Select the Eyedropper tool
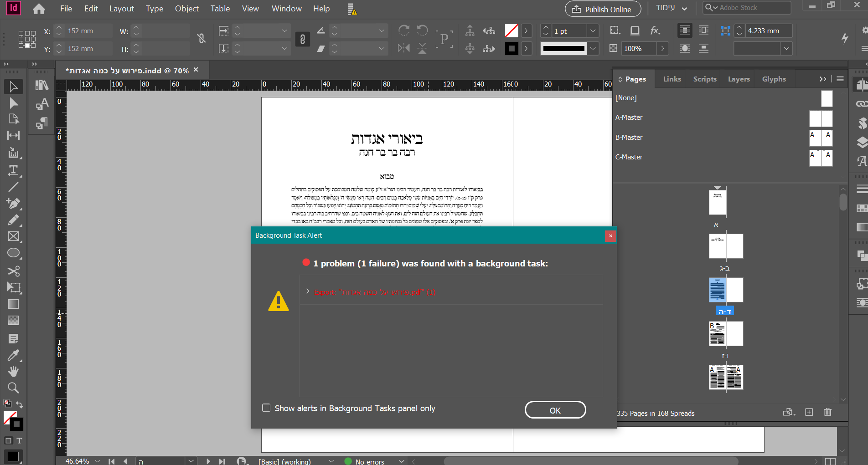 (x=14, y=355)
